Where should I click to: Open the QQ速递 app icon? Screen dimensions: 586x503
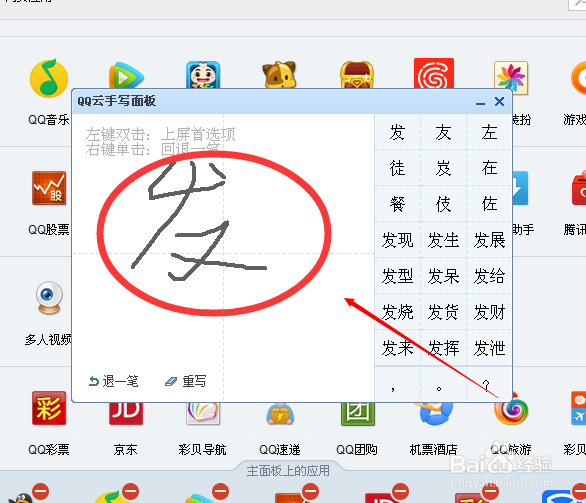click(x=280, y=414)
